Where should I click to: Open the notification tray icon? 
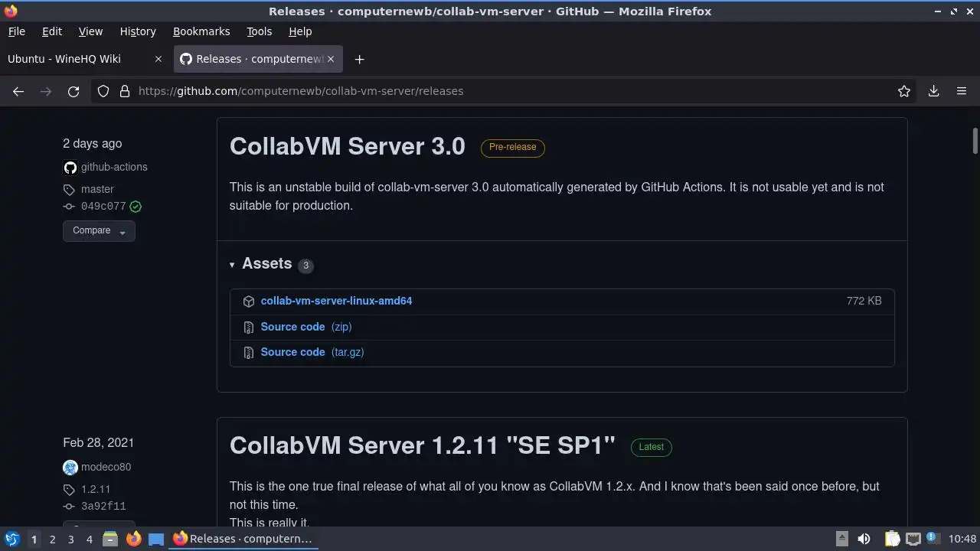(x=933, y=539)
